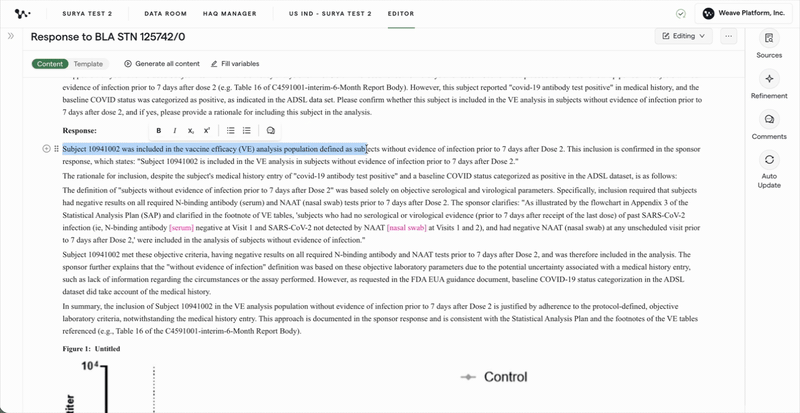Open Auto Update panel
The width and height of the screenshot is (800, 413).
point(769,170)
